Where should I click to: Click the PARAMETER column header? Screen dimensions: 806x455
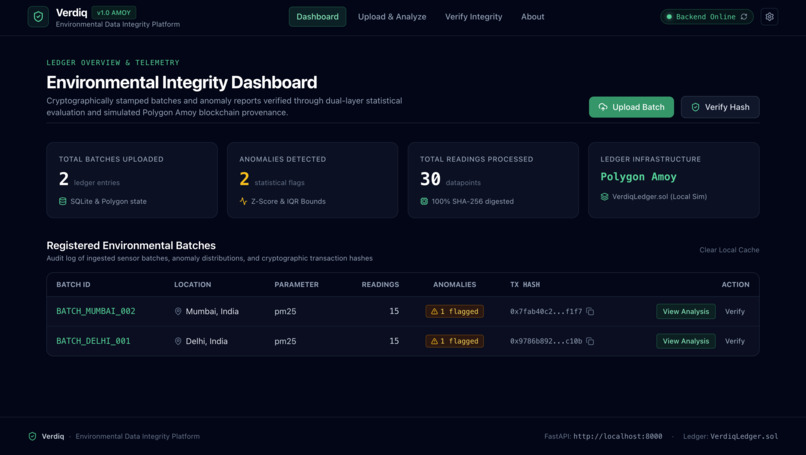click(x=296, y=284)
